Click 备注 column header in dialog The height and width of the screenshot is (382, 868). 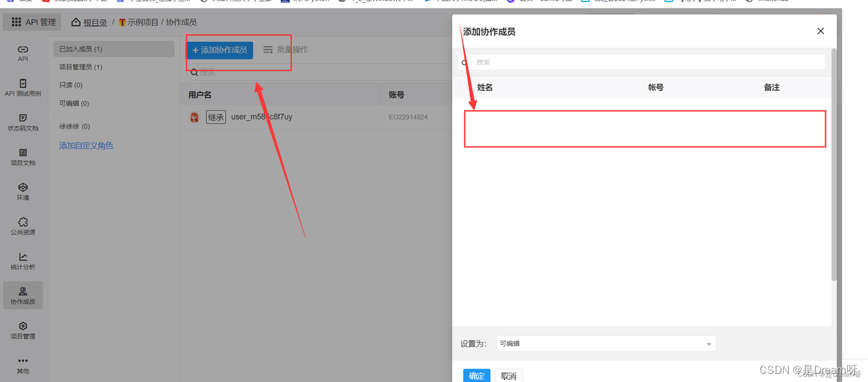pos(772,88)
